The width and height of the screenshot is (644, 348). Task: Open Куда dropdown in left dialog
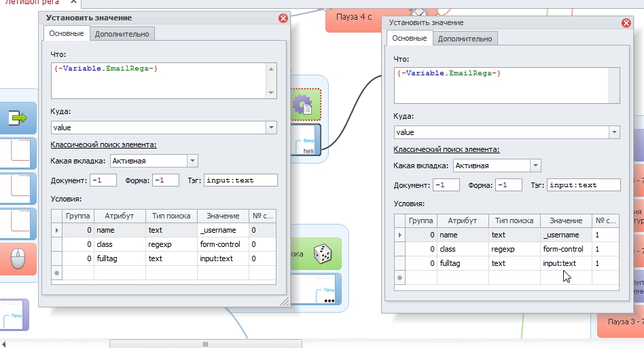coord(271,127)
